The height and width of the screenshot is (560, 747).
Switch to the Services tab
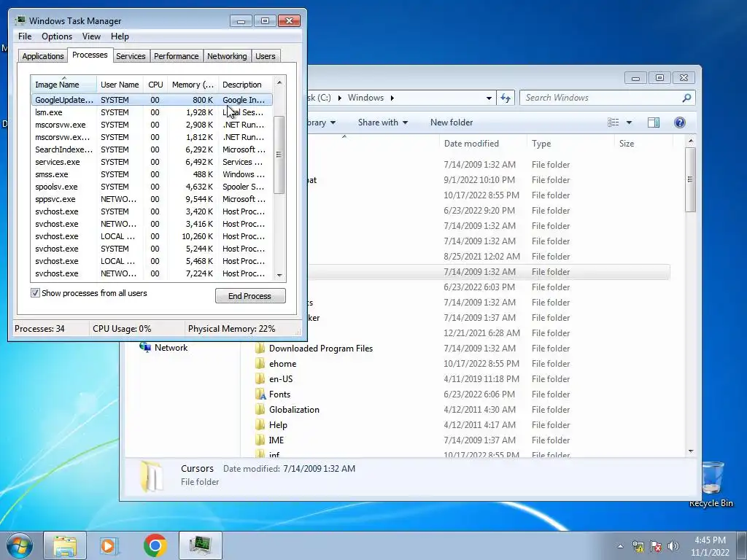pyautogui.click(x=131, y=56)
